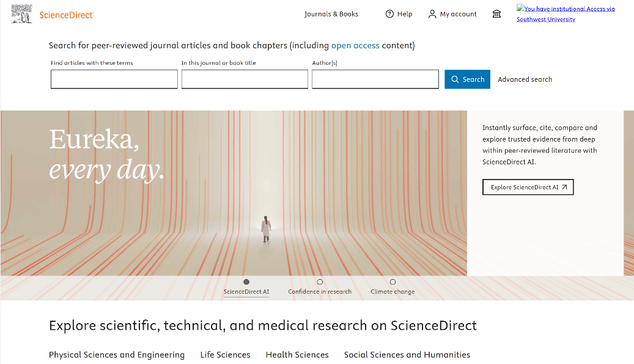Open Social Sciences and Humanities section
634x364 pixels.
[x=407, y=355]
